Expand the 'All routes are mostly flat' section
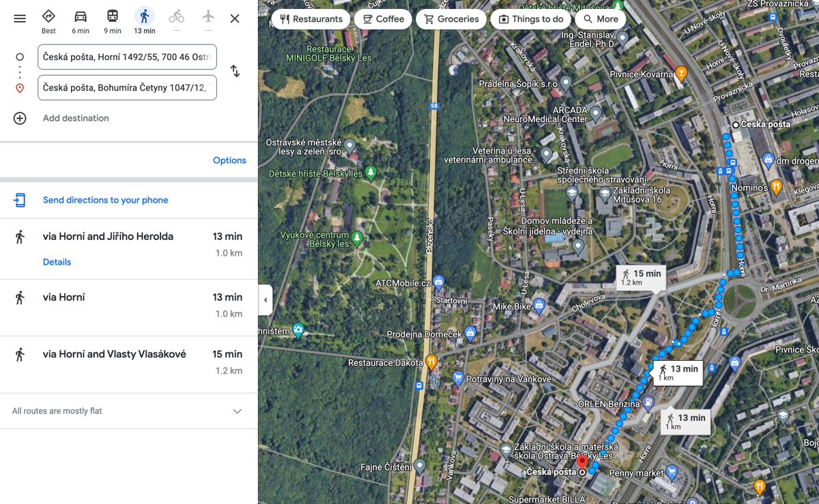 pos(238,411)
